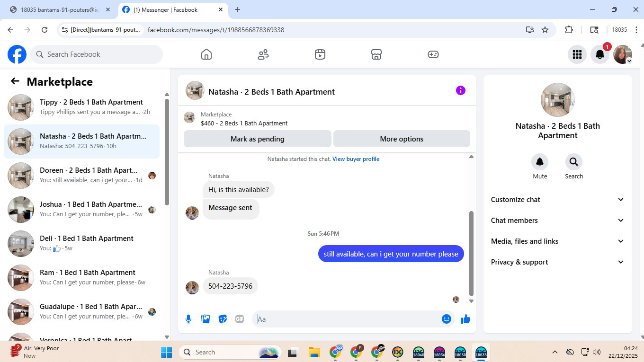The height and width of the screenshot is (362, 644).
Task: Open File Explorer from taskbar
Action: [x=314, y=352]
